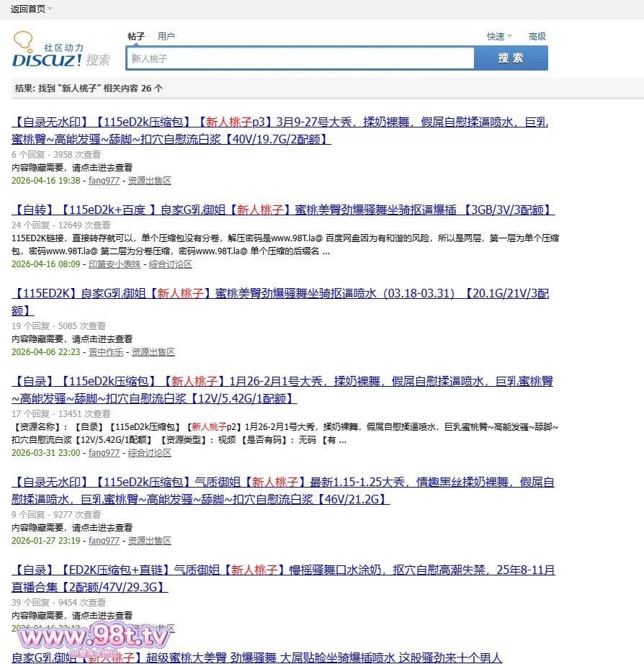
Task: Go to 综合讨论区 from the 2026-04-16 08:09 post
Action: click(171, 264)
